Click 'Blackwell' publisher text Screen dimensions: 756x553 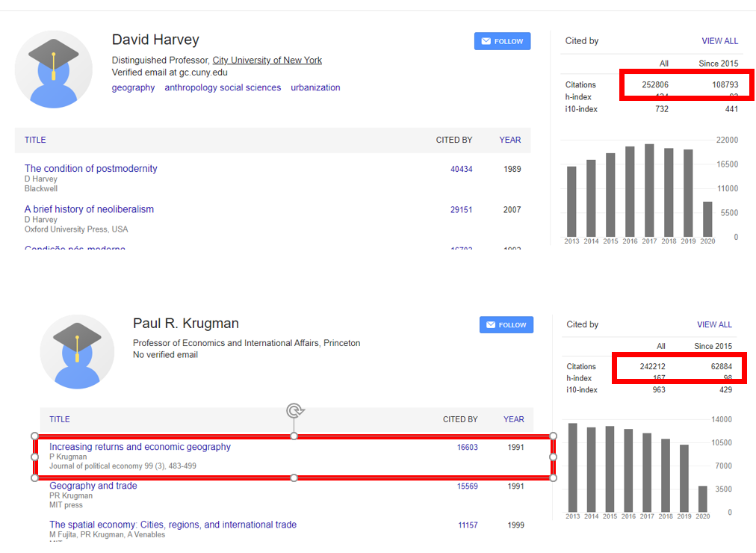[x=41, y=188]
